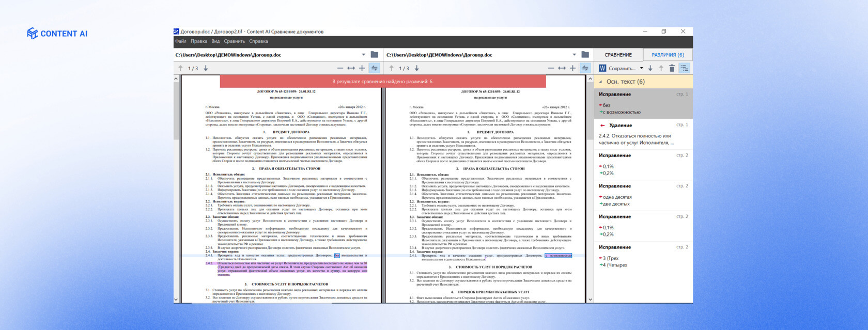Expand right document path dropdown
Image resolution: width=868 pixels, height=330 pixels.
[x=574, y=55]
